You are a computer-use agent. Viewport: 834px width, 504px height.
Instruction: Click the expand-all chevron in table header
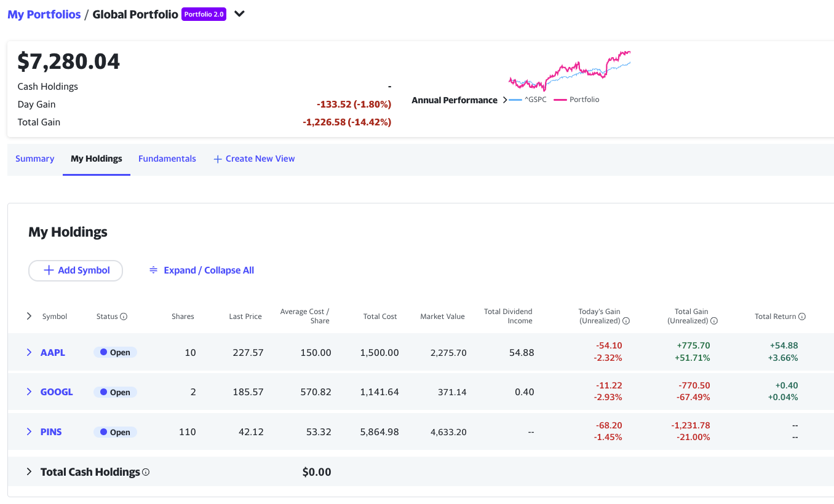[29, 316]
